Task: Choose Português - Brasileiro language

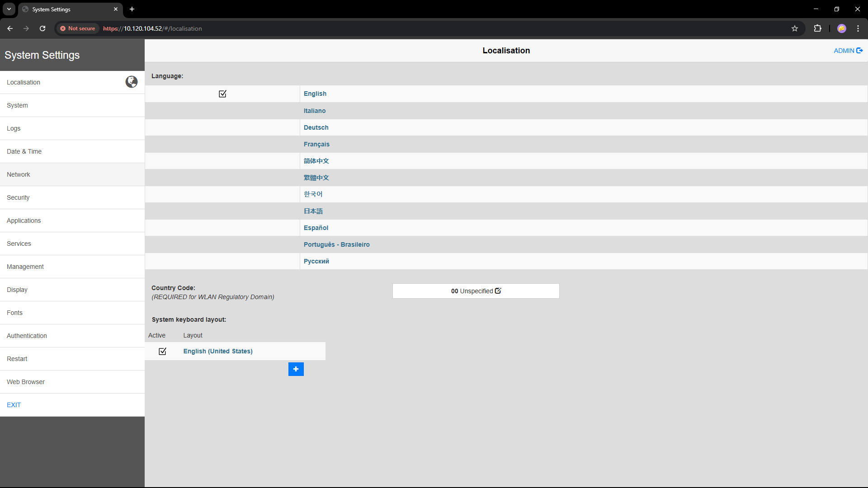Action: click(336, 244)
